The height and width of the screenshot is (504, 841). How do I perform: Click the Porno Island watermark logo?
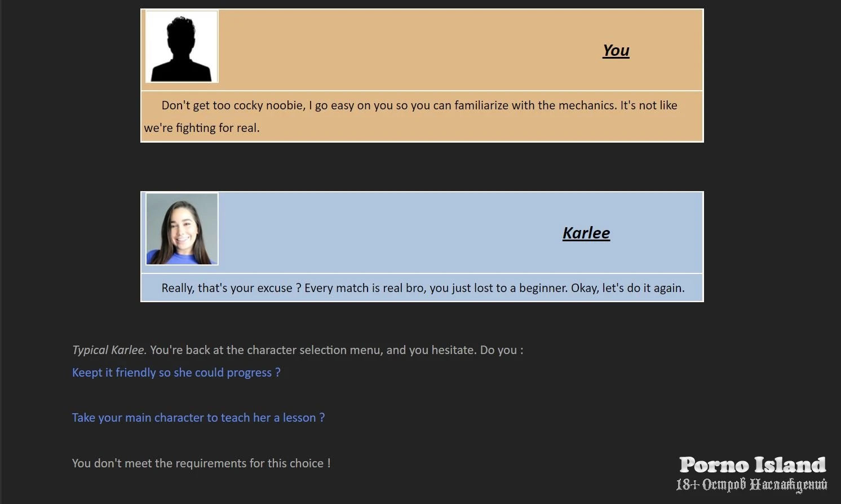[752, 465]
